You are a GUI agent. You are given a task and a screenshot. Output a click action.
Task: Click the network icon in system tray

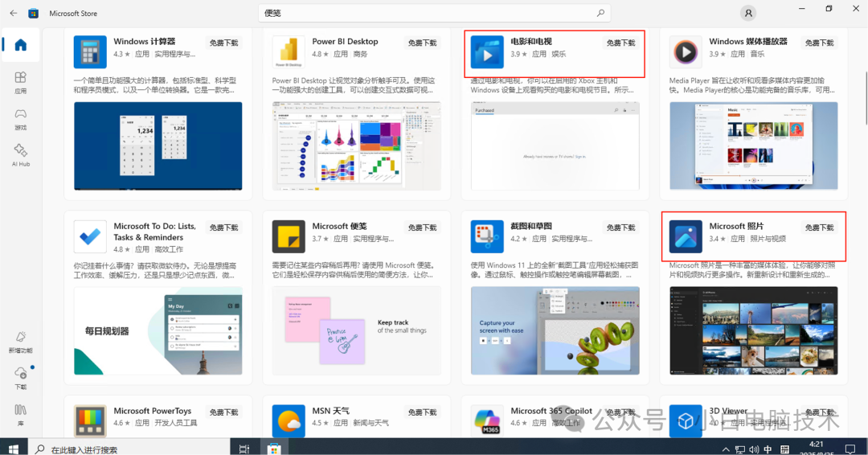tap(739, 449)
